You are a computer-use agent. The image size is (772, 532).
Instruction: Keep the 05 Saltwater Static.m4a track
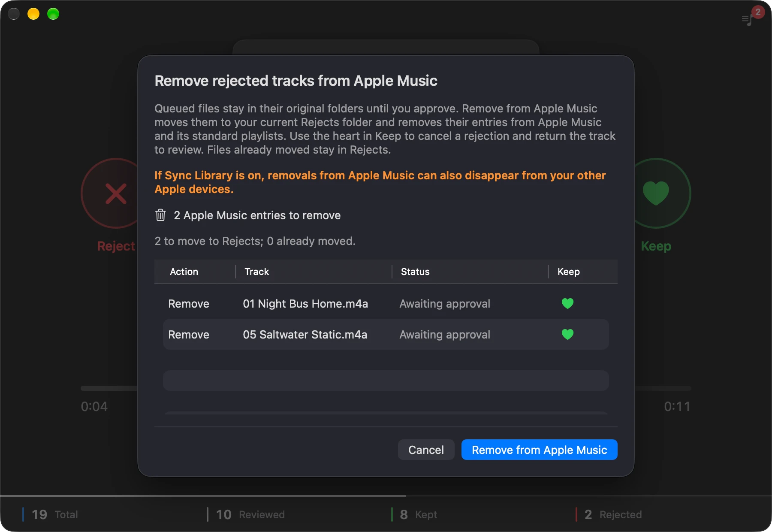567,334
